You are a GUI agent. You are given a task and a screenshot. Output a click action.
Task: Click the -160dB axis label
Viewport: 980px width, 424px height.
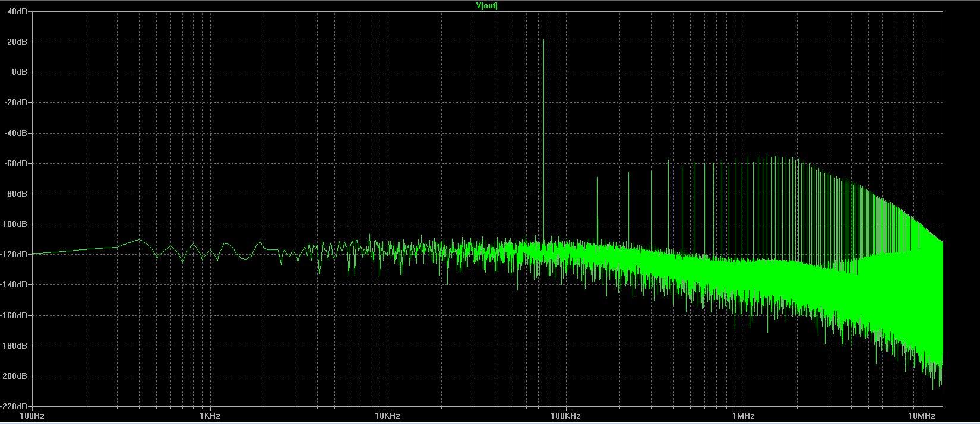pyautogui.click(x=15, y=315)
